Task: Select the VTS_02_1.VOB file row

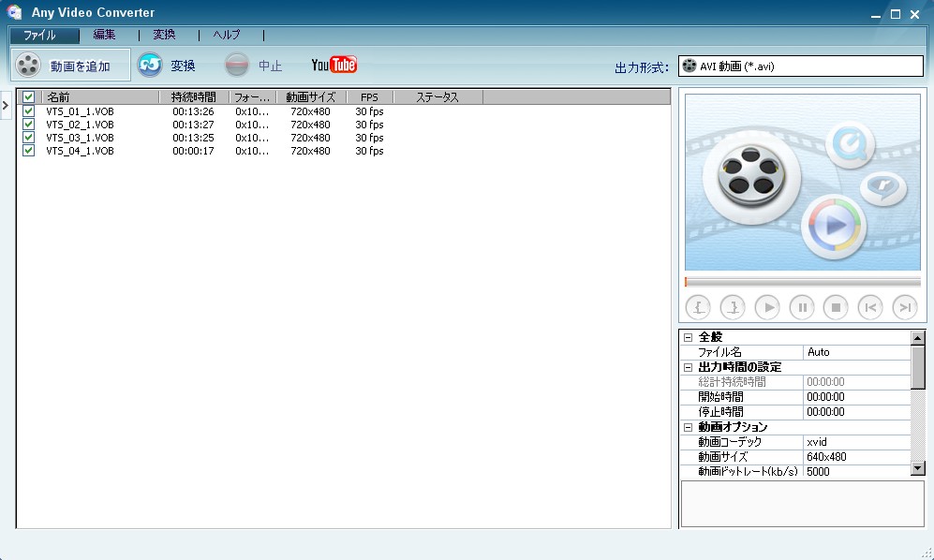Action: tap(343, 125)
